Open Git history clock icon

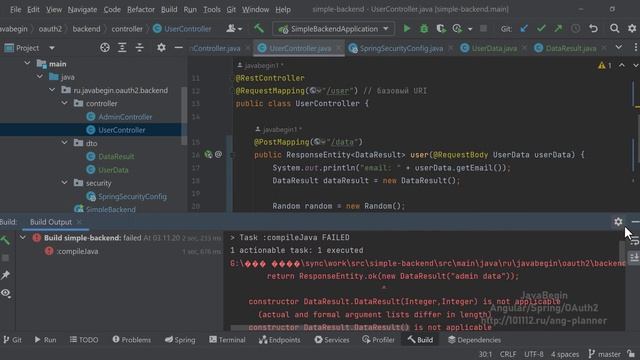click(x=576, y=29)
